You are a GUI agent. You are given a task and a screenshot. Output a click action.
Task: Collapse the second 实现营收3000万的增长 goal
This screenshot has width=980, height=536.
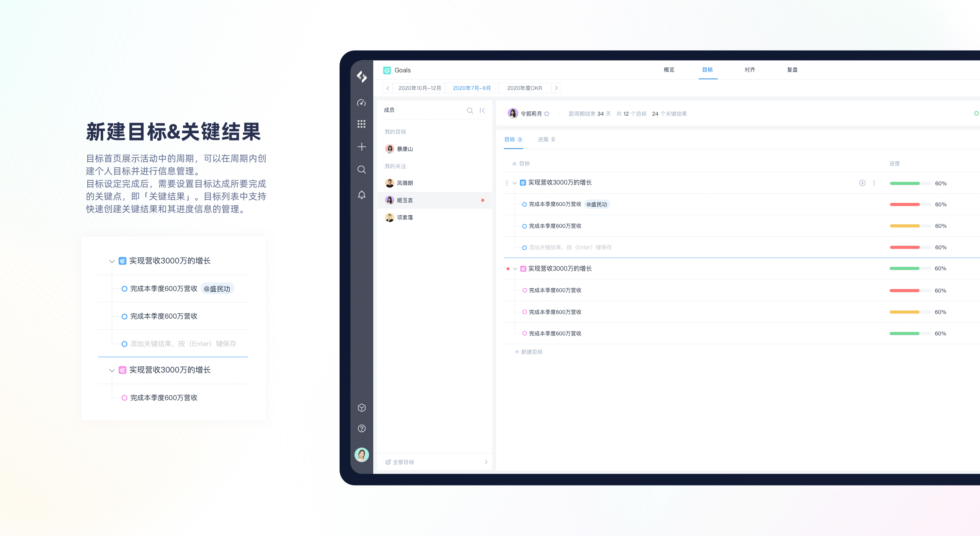(x=515, y=269)
